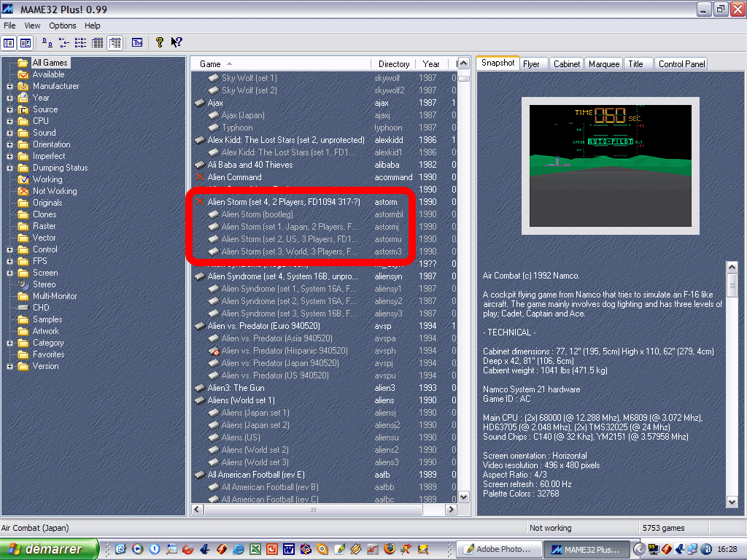The width and height of the screenshot is (747, 560).
Task: Click the icon beside Alien vs. Predator (Hispanic 940520)
Action: click(x=214, y=351)
